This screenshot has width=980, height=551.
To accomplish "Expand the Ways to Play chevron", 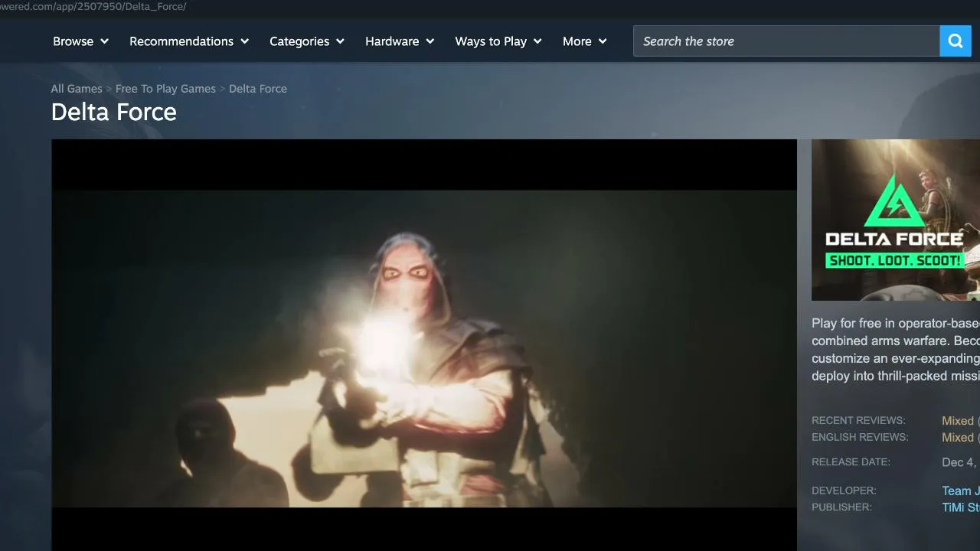I will pyautogui.click(x=537, y=41).
